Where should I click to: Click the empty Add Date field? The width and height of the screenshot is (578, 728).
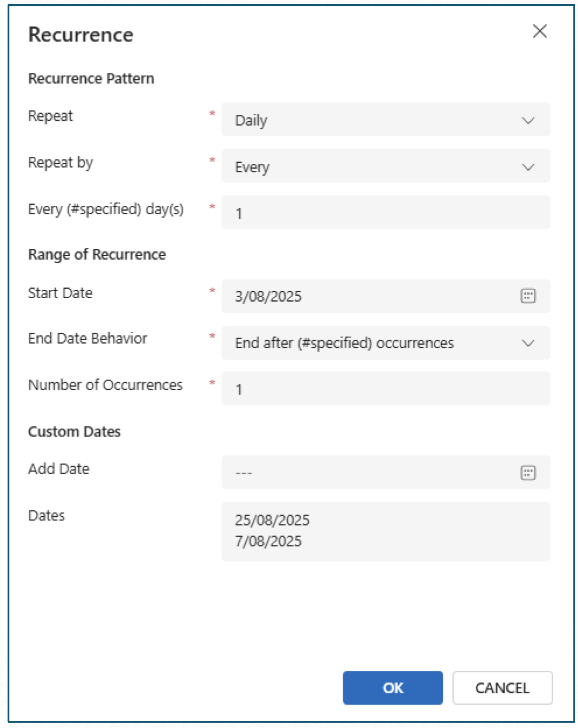368,473
